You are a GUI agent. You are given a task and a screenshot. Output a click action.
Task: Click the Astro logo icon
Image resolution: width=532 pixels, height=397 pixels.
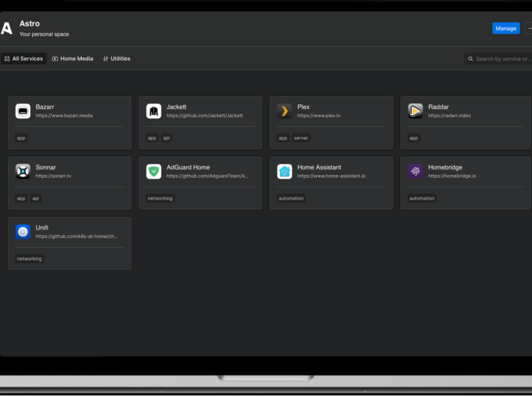(x=6, y=28)
